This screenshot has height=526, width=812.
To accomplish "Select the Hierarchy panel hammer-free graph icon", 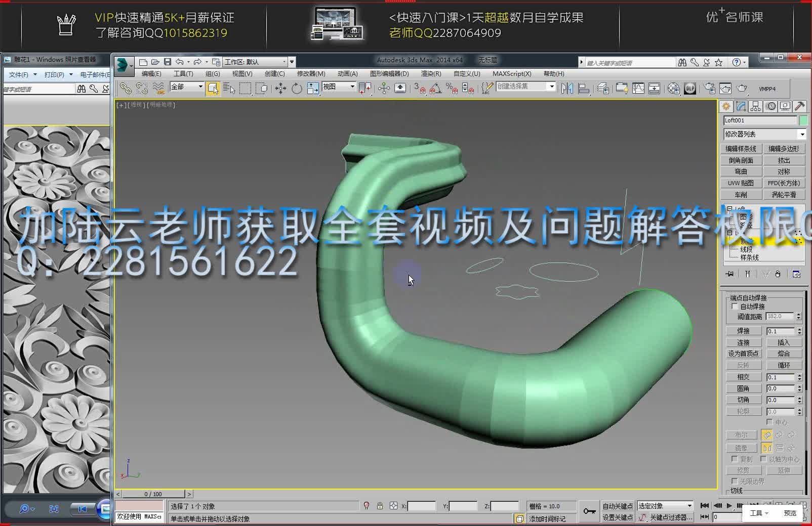I will 755,106.
